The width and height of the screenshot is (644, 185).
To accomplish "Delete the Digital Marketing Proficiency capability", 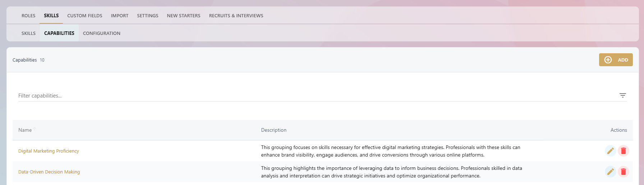I will point(624,151).
